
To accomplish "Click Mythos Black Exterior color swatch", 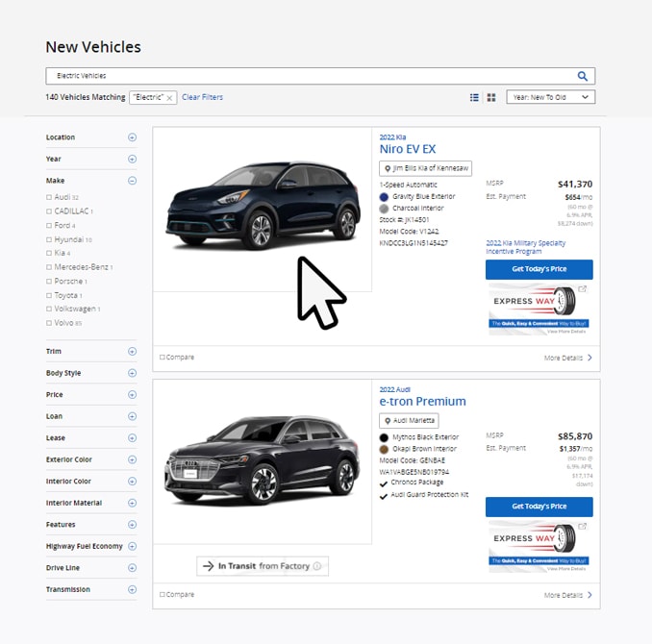I will [x=384, y=437].
